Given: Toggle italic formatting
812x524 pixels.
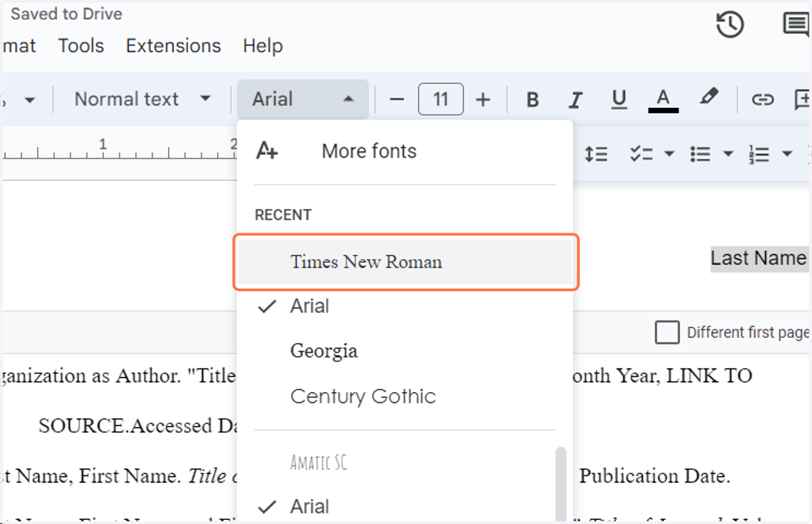Looking at the screenshot, I should click(x=575, y=100).
